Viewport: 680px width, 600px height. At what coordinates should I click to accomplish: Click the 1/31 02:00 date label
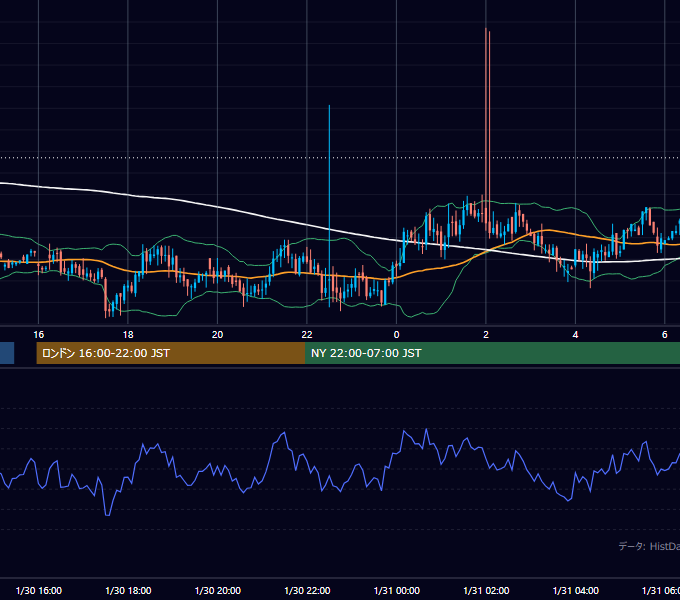click(x=486, y=590)
